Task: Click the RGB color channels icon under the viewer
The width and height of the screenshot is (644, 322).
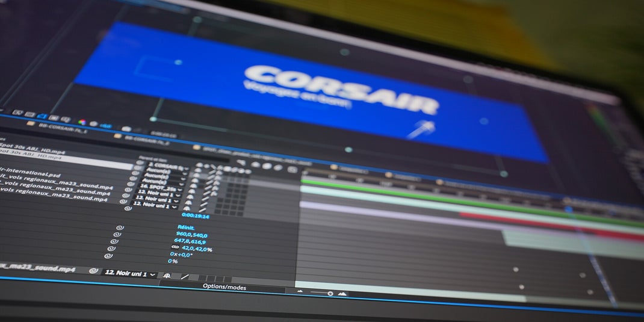Action: tap(82, 122)
